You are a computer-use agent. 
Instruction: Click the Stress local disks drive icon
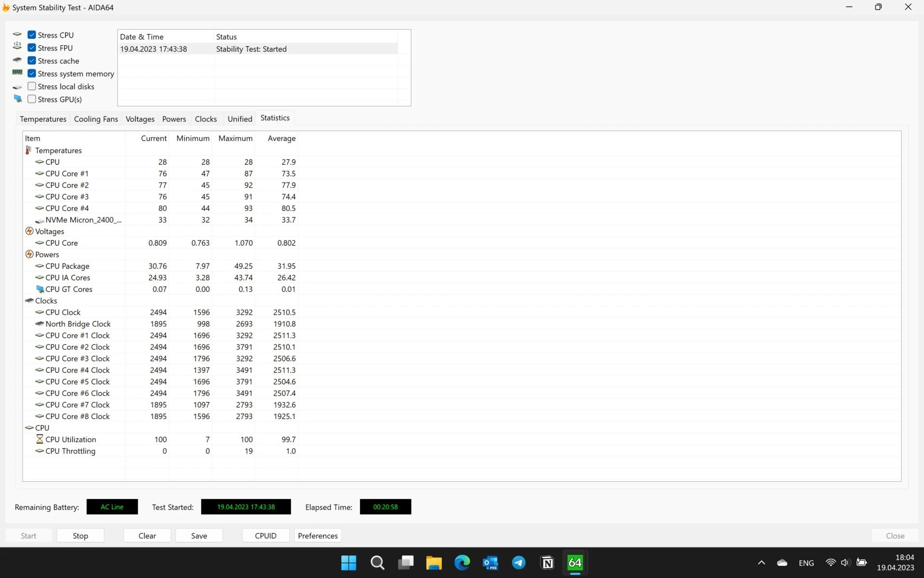point(17,87)
